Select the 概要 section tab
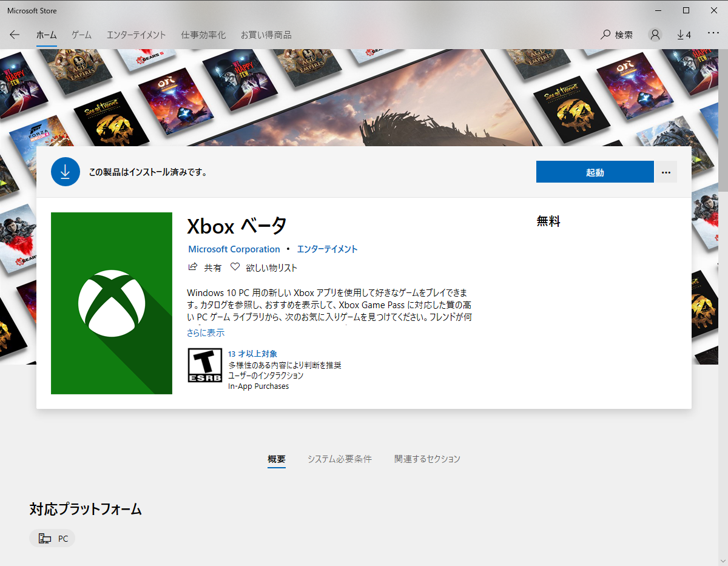This screenshot has width=728, height=566. [277, 459]
